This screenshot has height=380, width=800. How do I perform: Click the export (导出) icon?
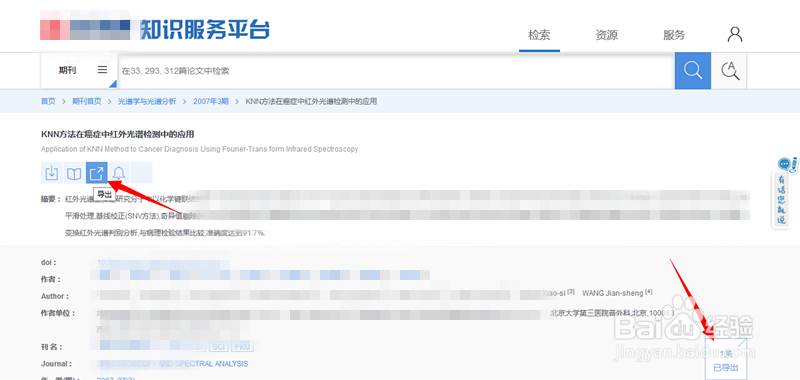point(96,173)
